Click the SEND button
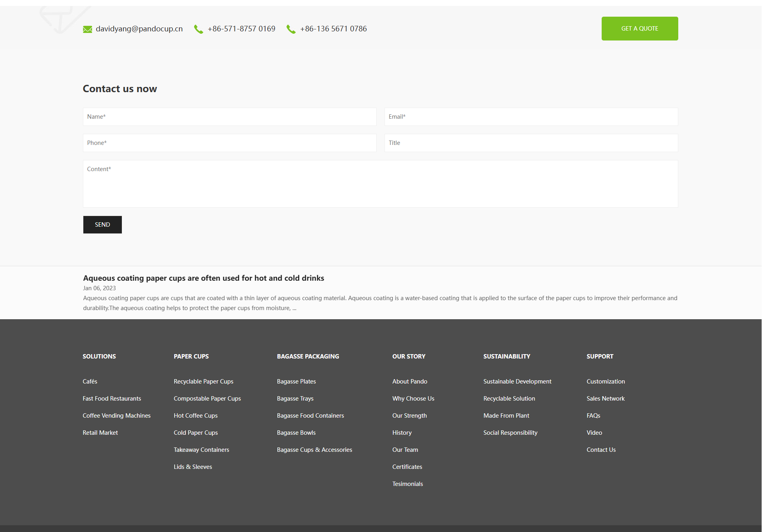This screenshot has width=762, height=532. click(x=102, y=225)
